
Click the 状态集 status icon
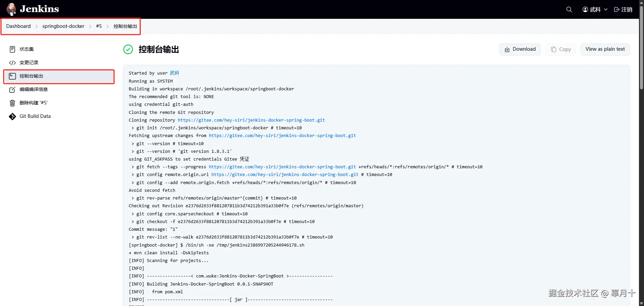(x=12, y=49)
